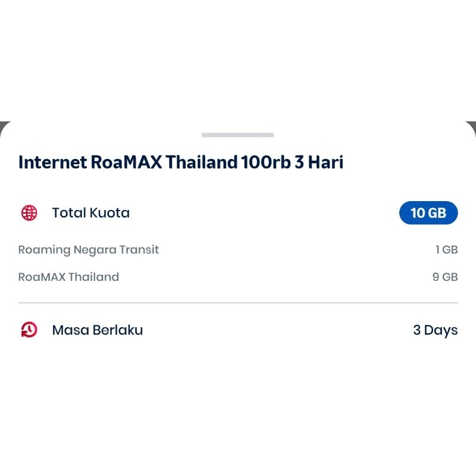
Task: Tap the gray drag handle on the sheet
Action: coord(237,135)
